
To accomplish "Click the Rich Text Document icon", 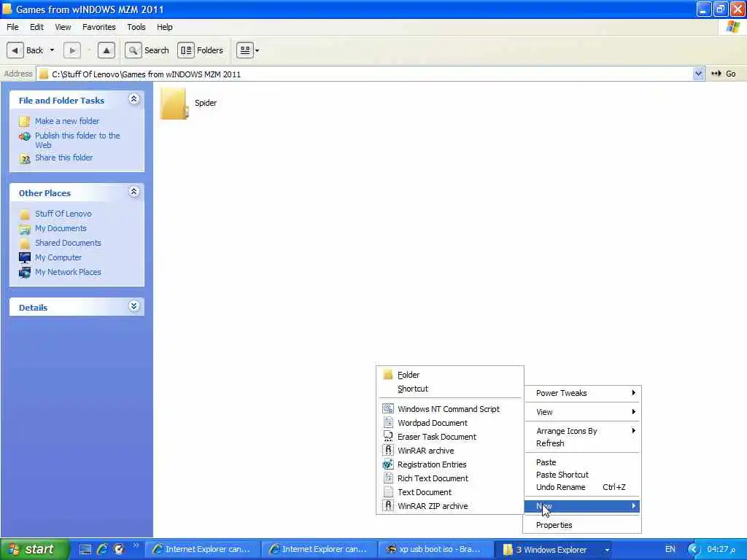I will (388, 478).
